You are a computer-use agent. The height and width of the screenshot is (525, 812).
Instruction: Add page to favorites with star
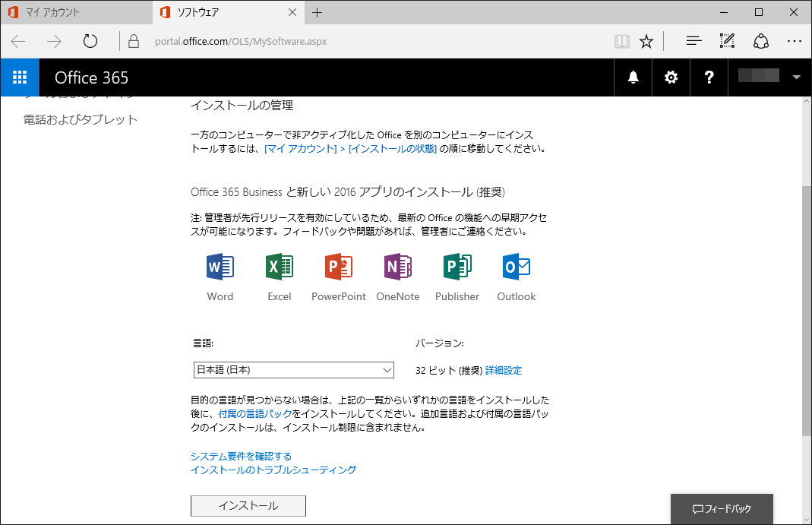click(646, 42)
